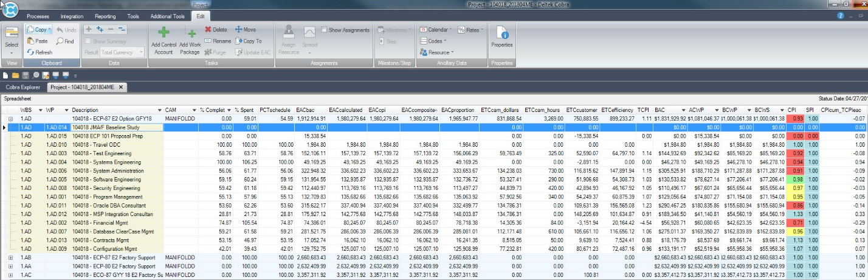Image resolution: width=868 pixels, height=280 pixels.
Task: Close the Project - 104018_201804ME tab
Action: (x=121, y=88)
